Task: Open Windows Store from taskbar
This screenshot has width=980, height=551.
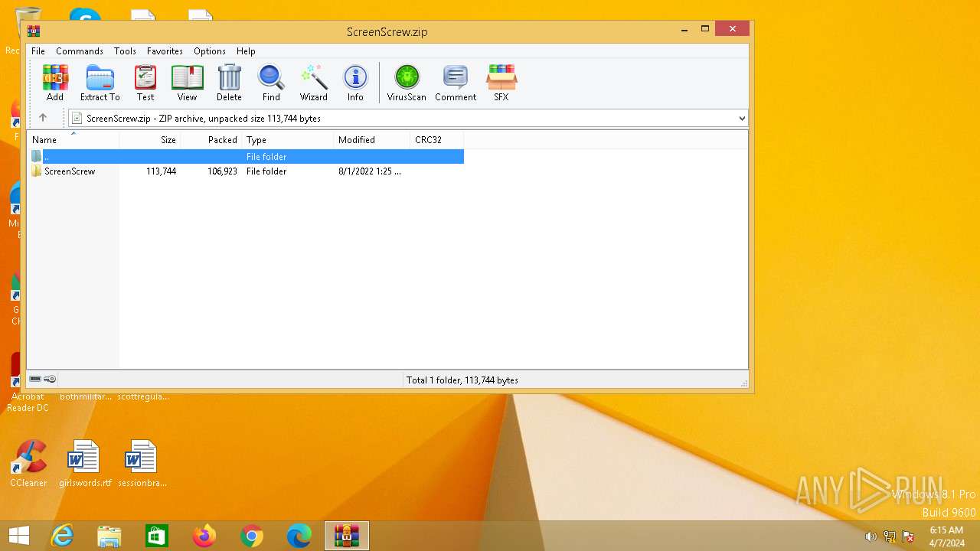Action: pos(157,536)
